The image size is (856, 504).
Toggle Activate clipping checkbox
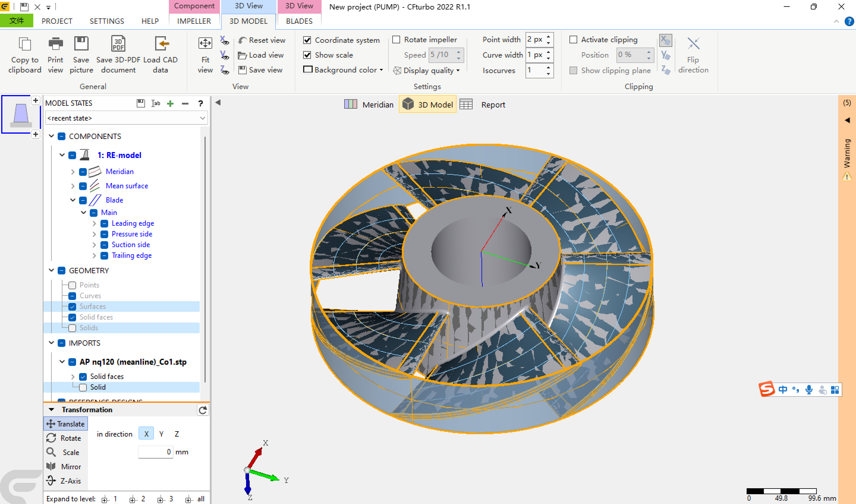(573, 40)
